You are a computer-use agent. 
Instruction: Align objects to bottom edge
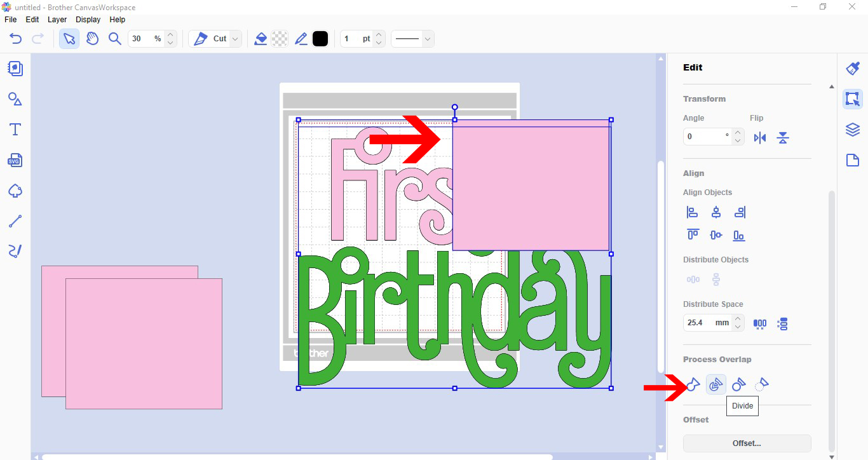coord(739,235)
